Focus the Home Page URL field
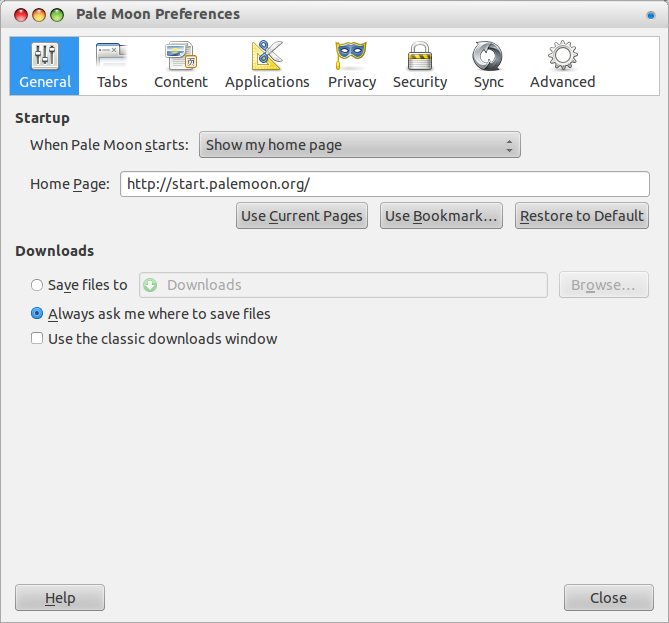 [385, 184]
